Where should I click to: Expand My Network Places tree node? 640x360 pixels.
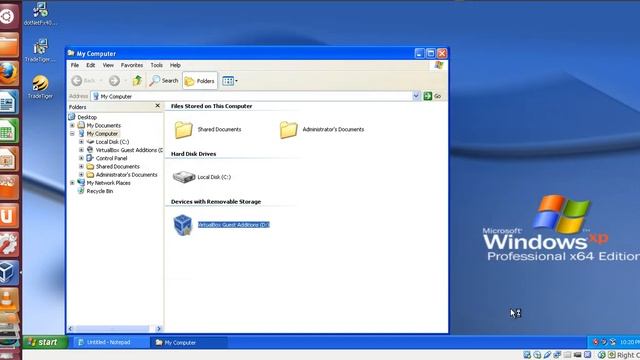tap(72, 183)
